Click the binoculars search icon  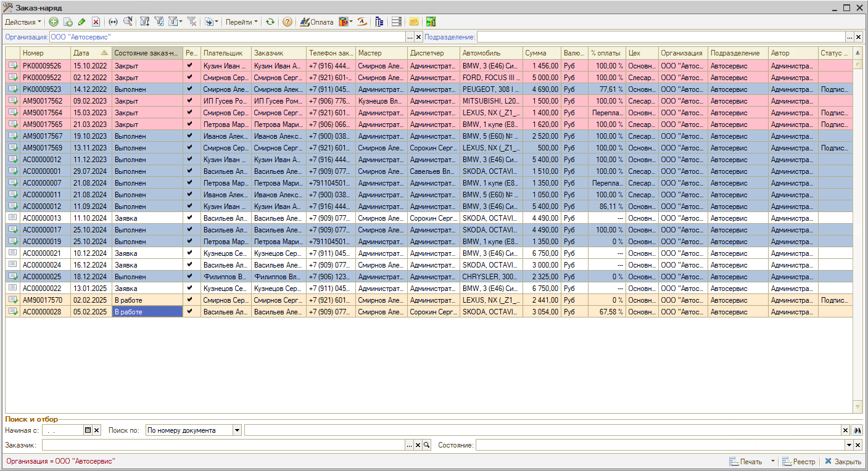(858, 430)
